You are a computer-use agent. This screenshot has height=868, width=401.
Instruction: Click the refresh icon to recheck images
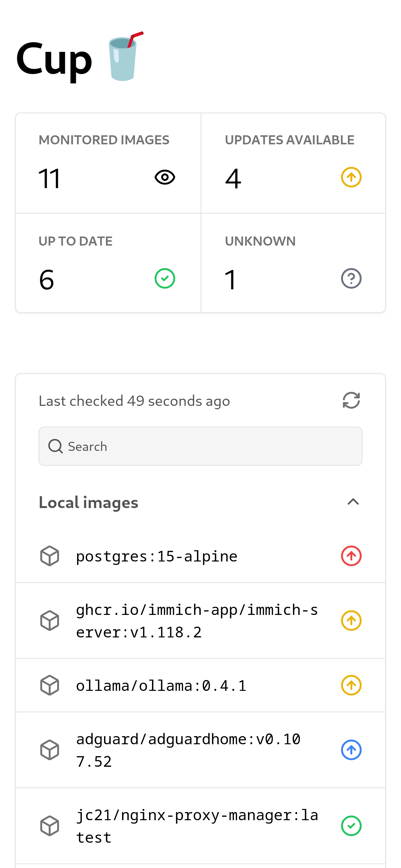pyautogui.click(x=351, y=400)
